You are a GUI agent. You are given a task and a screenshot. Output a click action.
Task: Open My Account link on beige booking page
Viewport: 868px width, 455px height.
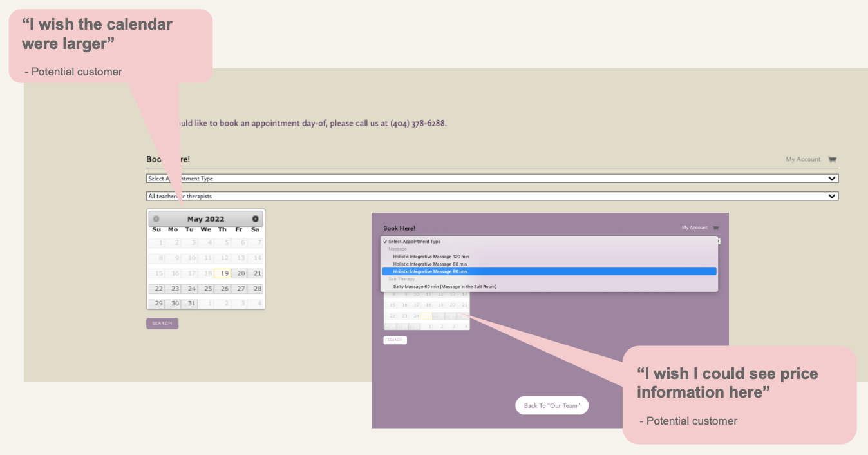pos(803,159)
